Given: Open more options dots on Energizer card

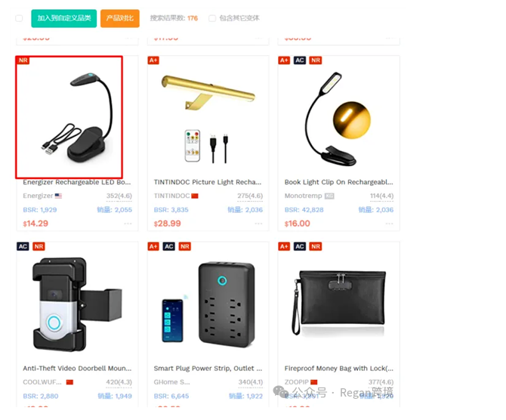Looking at the screenshot, I should (128, 224).
